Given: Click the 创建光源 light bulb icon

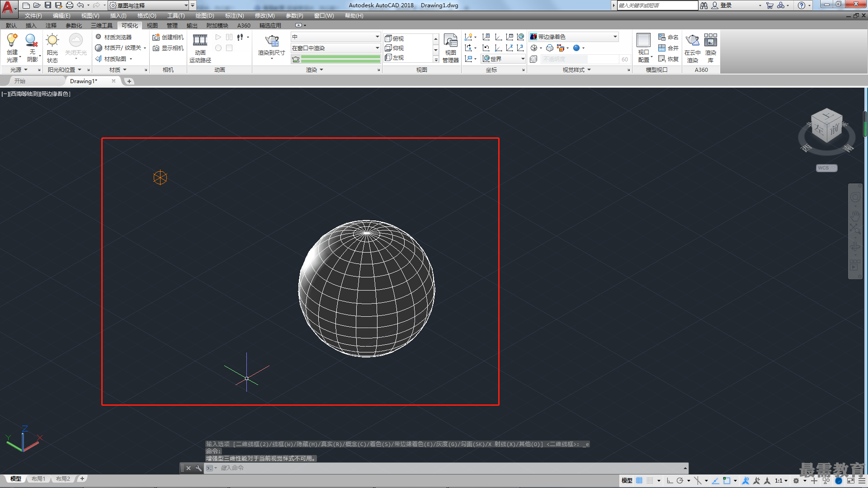Looking at the screenshot, I should [12, 41].
